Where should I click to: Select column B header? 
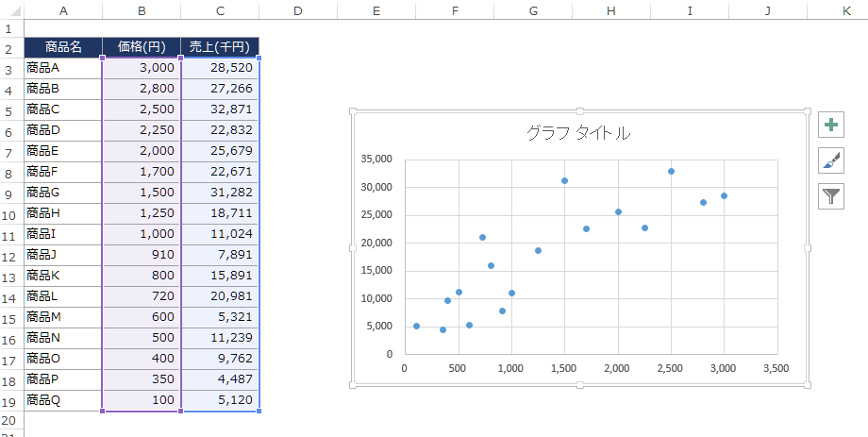[141, 10]
